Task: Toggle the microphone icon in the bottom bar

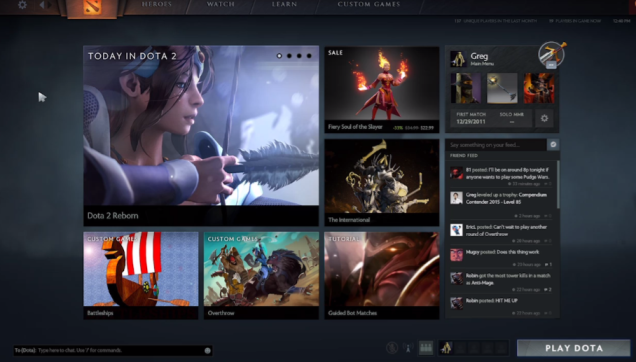Action: point(392,348)
